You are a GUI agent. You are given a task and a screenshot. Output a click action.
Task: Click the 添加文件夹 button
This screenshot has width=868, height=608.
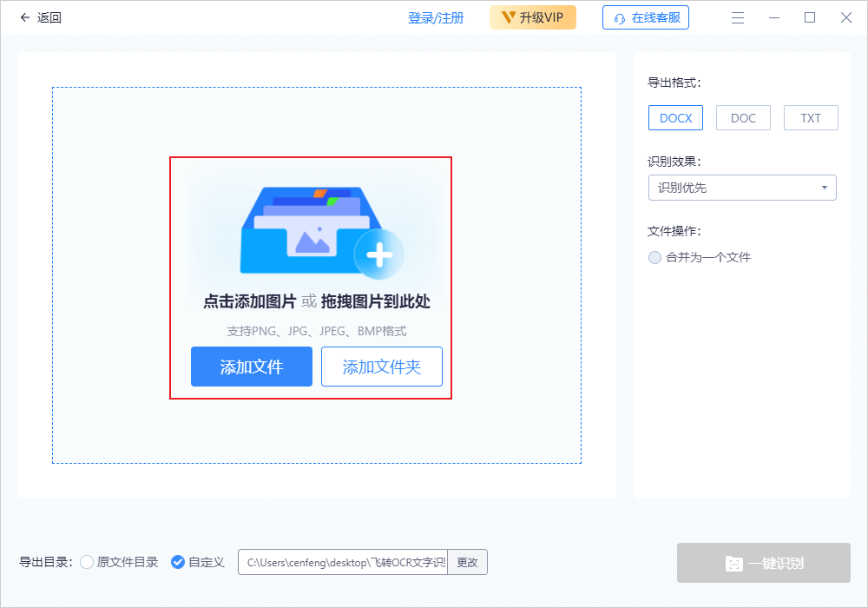(x=382, y=367)
